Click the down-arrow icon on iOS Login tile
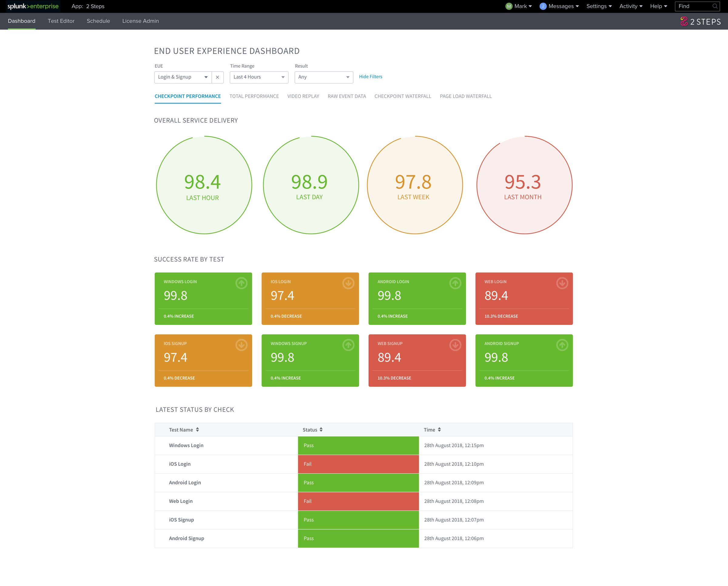Image resolution: width=728 pixels, height=586 pixels. (348, 283)
